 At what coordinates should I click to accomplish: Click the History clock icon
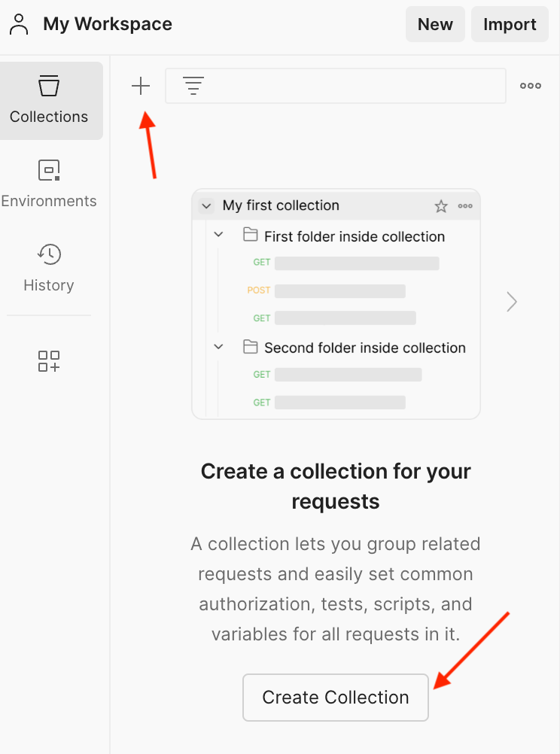(x=49, y=254)
